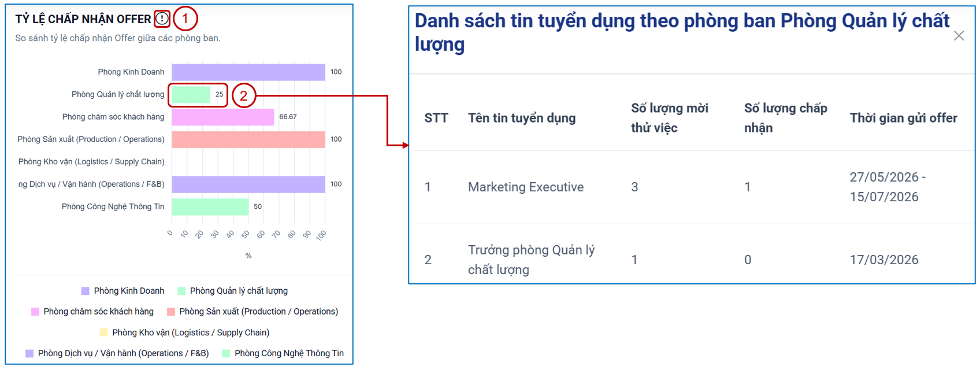Close the Danh sách tin tuyển dụng popup
The image size is (980, 366).
(x=959, y=36)
